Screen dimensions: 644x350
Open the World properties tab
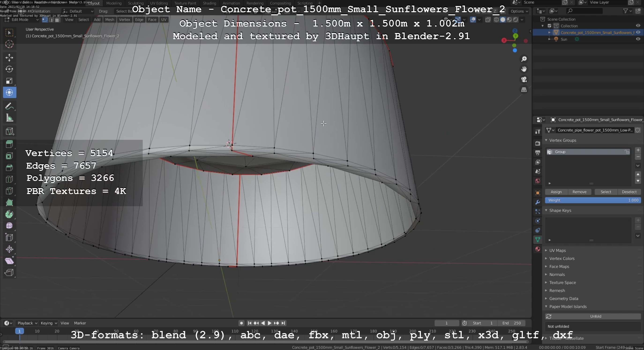pyautogui.click(x=538, y=181)
